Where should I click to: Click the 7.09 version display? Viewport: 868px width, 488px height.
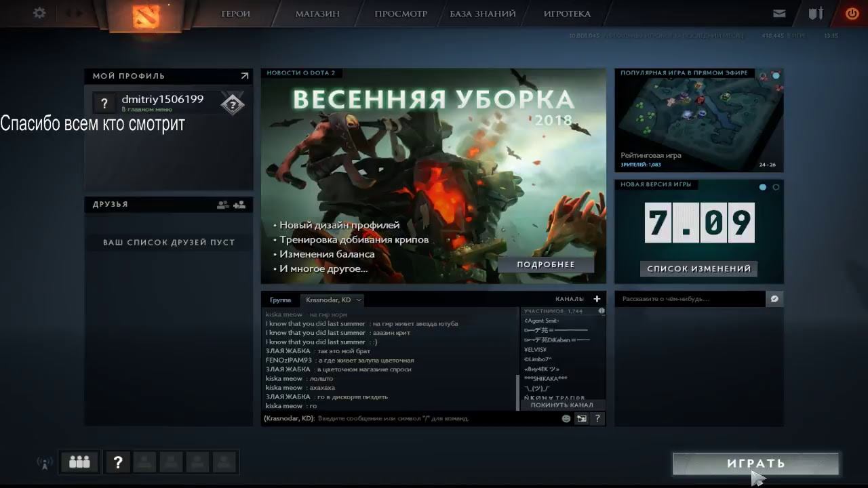click(699, 222)
